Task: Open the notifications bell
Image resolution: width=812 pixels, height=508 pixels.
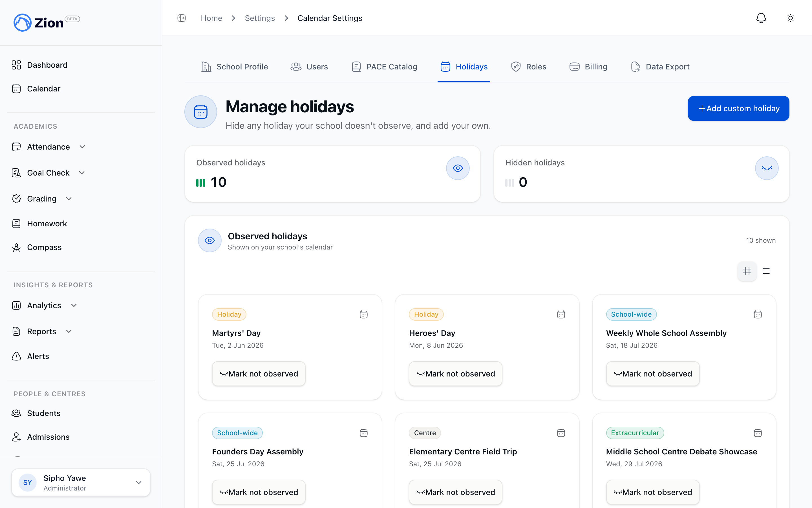Action: point(761,18)
